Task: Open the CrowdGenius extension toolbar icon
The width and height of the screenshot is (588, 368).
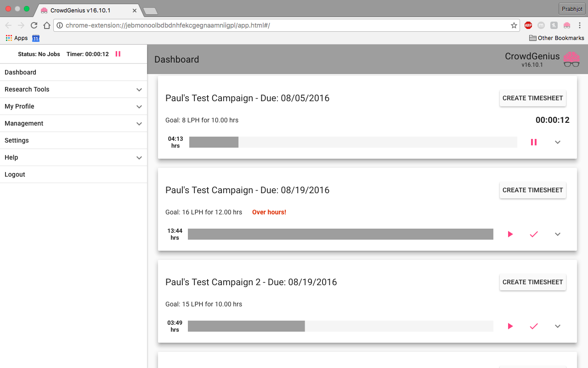Action: coord(567,25)
